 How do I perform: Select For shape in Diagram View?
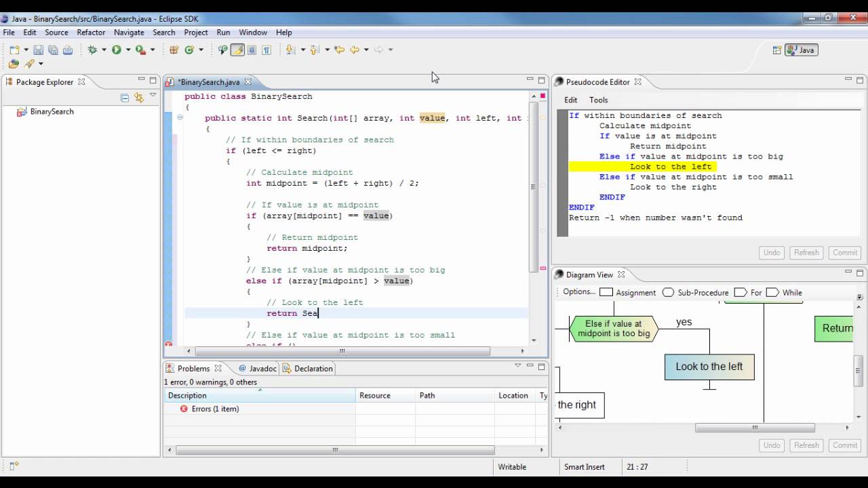tap(748, 293)
